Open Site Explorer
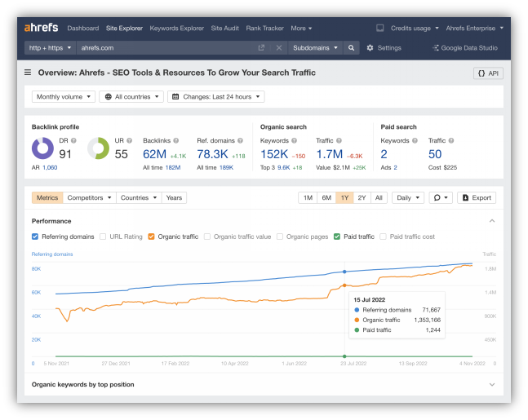The image size is (528, 420). click(124, 29)
